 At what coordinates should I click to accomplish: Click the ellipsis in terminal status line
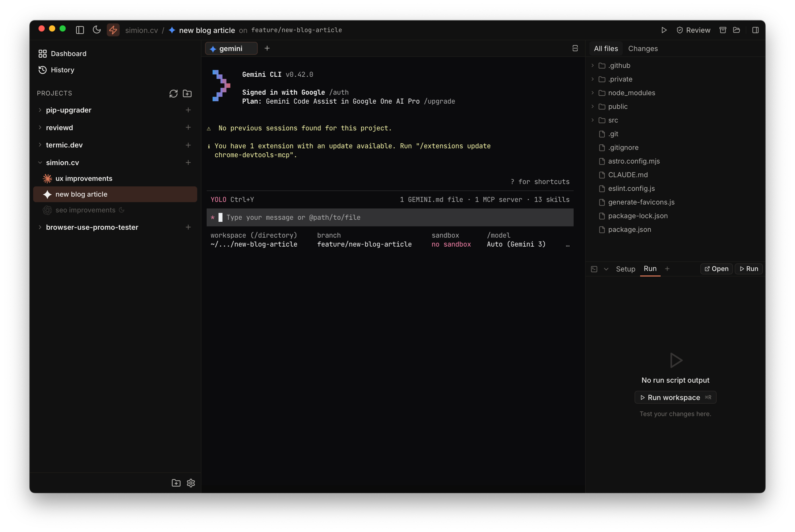tap(568, 245)
